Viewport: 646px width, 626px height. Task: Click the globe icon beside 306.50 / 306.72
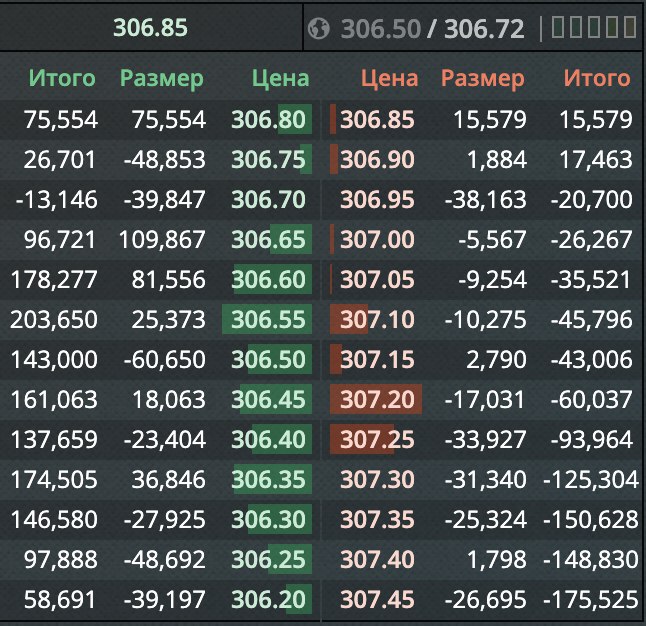coord(318,29)
